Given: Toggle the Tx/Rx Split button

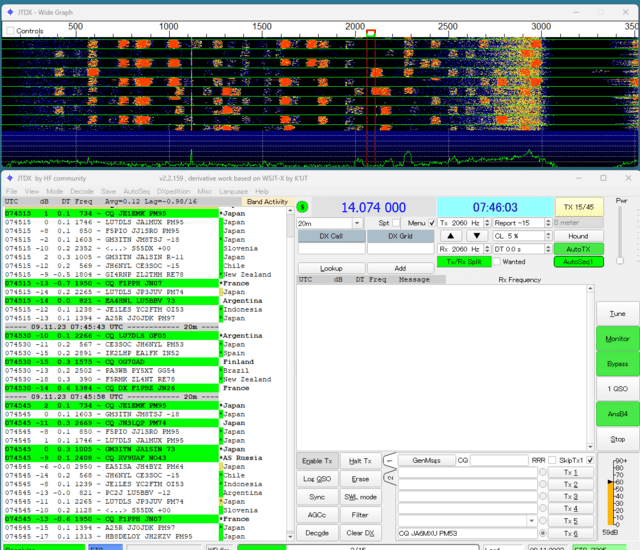Looking at the screenshot, I should click(x=464, y=262).
